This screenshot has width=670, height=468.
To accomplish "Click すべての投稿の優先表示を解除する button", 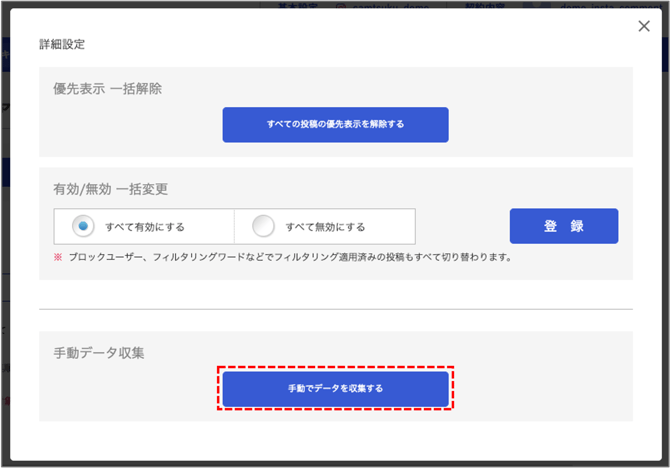I will coord(335,124).
